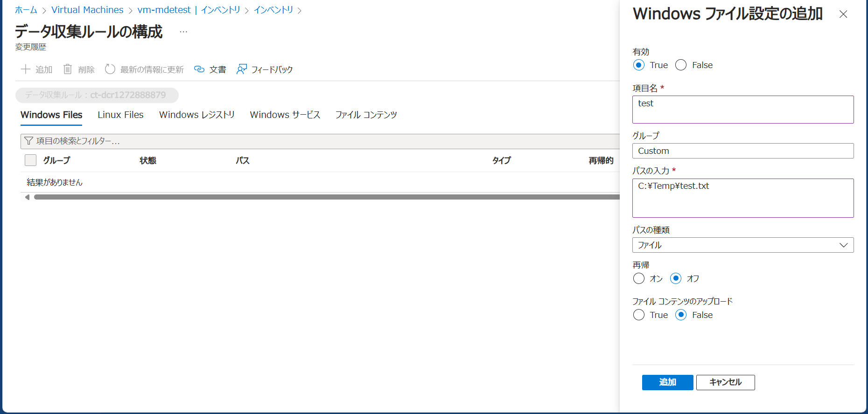The image size is (868, 414).
Task: Expand the パスの種類 dropdown
Action: pos(742,245)
